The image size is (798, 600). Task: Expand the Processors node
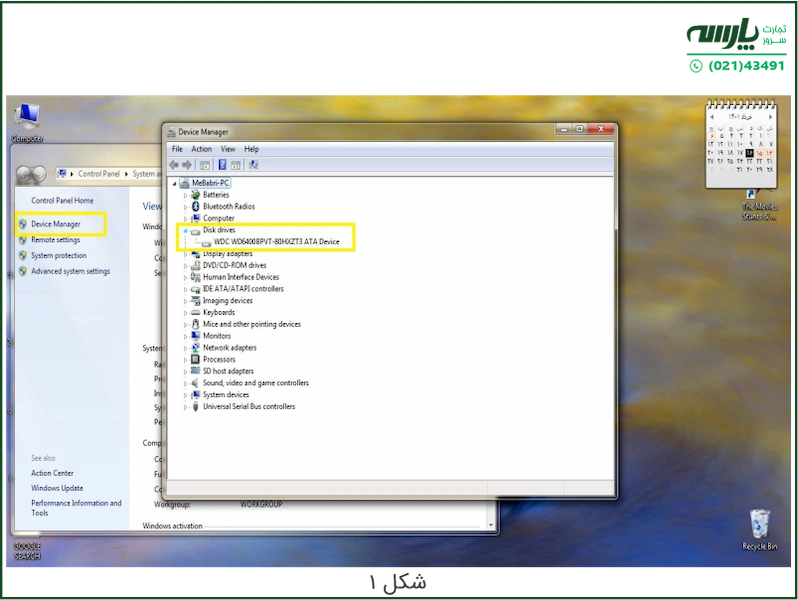[185, 360]
